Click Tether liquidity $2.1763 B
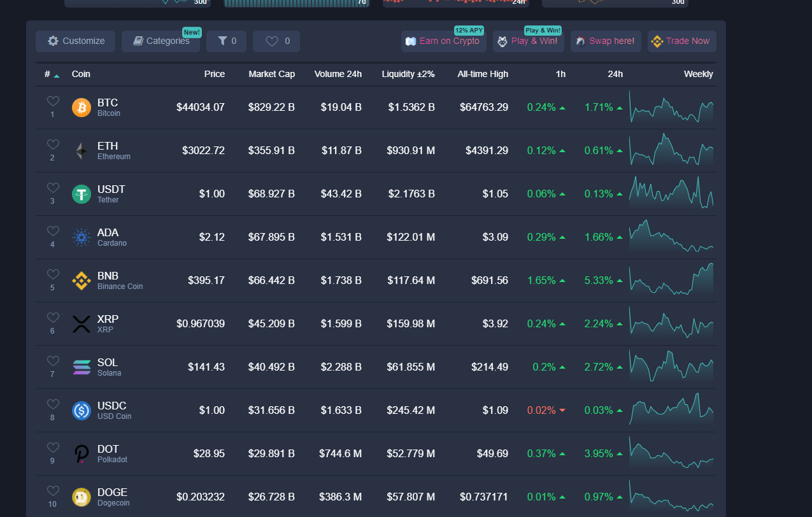Screen dimensions: 812x517 point(411,194)
